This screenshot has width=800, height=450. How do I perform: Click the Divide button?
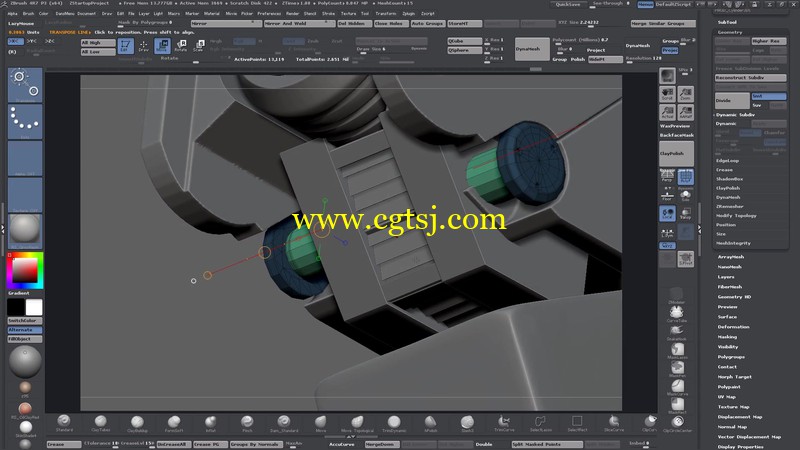(x=732, y=101)
